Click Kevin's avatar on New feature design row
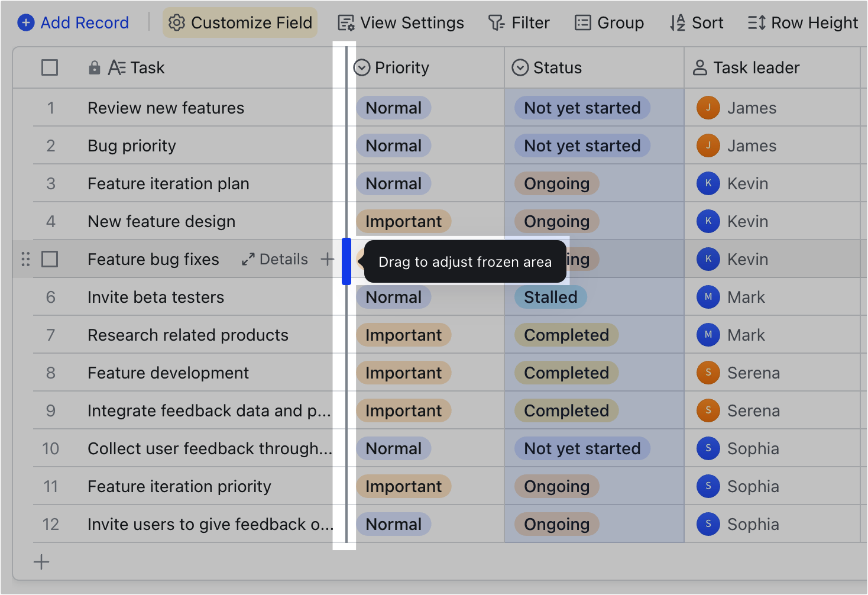The image size is (868, 595). click(x=708, y=221)
